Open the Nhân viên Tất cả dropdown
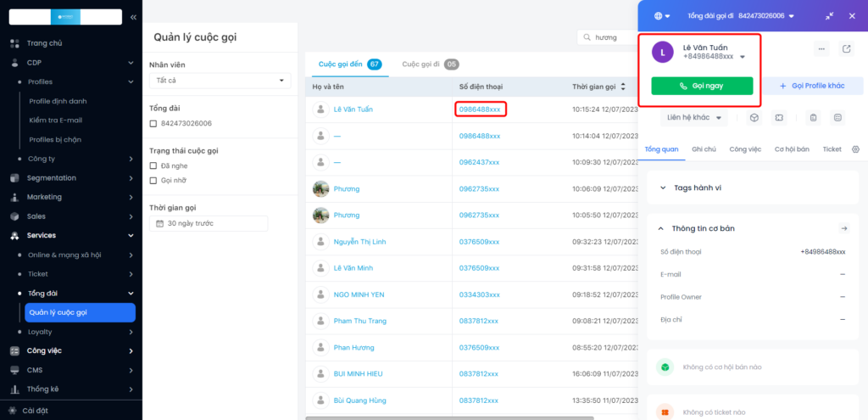This screenshot has width=868, height=420. click(220, 81)
